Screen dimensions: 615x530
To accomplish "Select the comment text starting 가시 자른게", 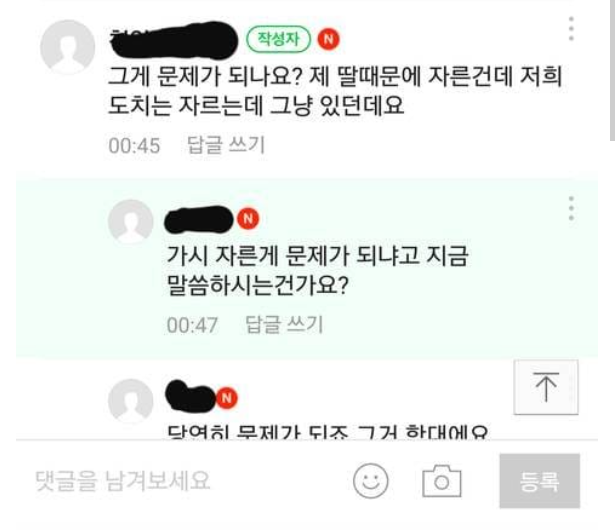I will (318, 270).
